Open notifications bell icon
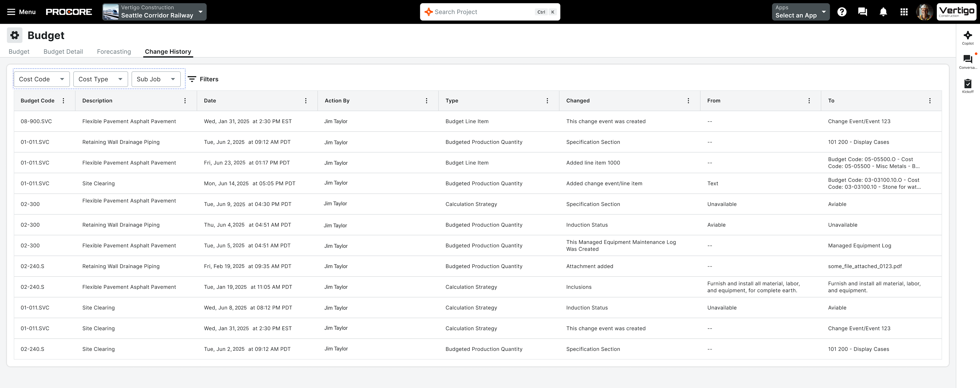 (883, 12)
